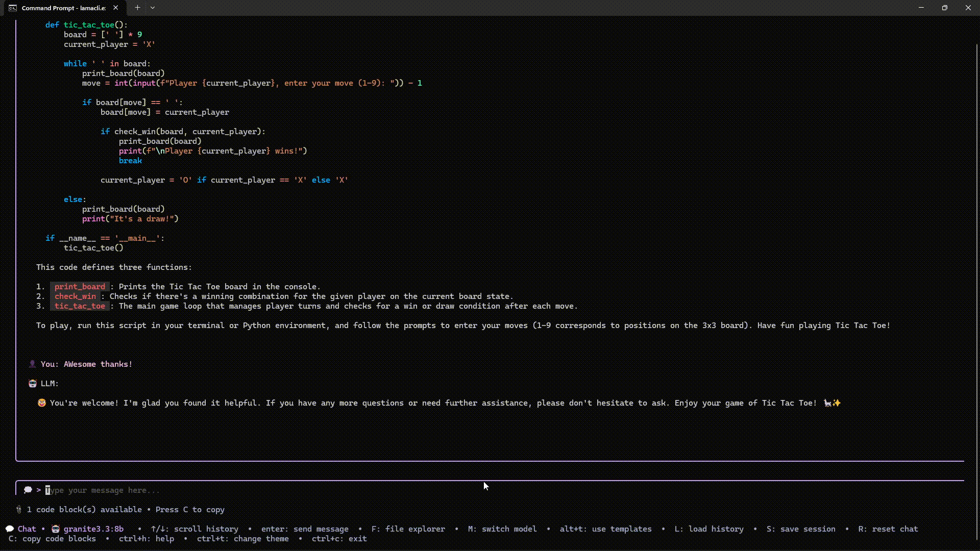Click the user avatar next to You
This screenshot has height=551, width=980.
(32, 364)
